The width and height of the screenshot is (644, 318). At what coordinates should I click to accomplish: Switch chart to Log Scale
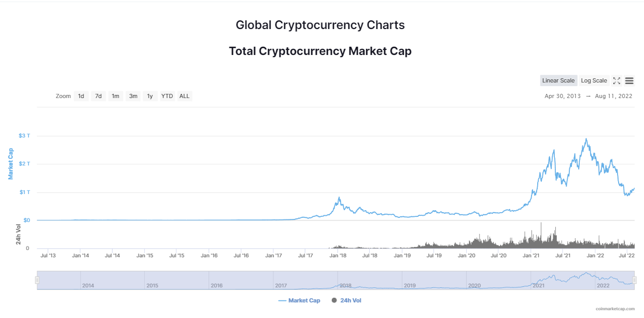coord(594,80)
